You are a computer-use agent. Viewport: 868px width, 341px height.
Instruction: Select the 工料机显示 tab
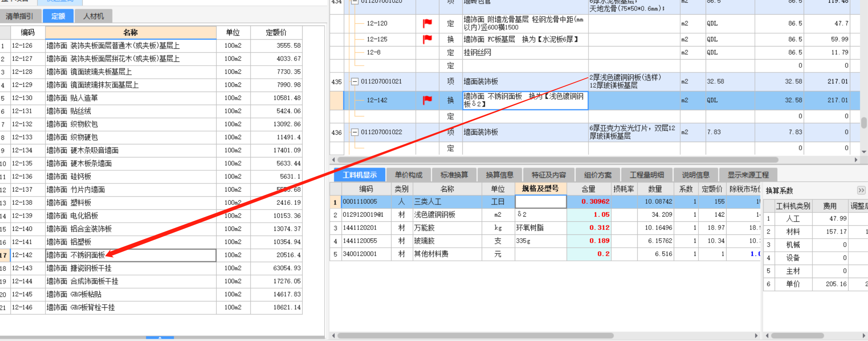(x=360, y=175)
